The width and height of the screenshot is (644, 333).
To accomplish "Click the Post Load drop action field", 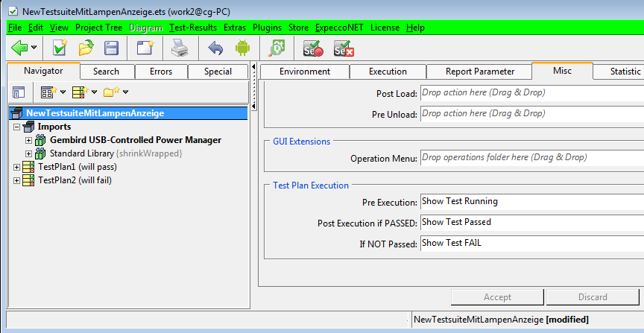I will coord(531,93).
